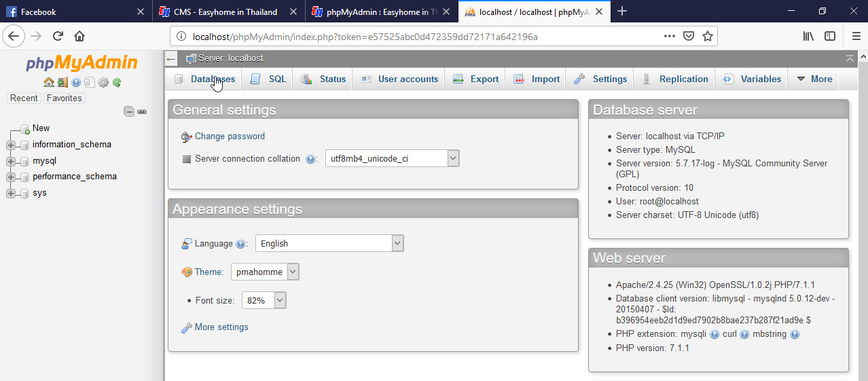This screenshot has height=381, width=868.
Task: Open the SQL tab
Action: point(268,79)
